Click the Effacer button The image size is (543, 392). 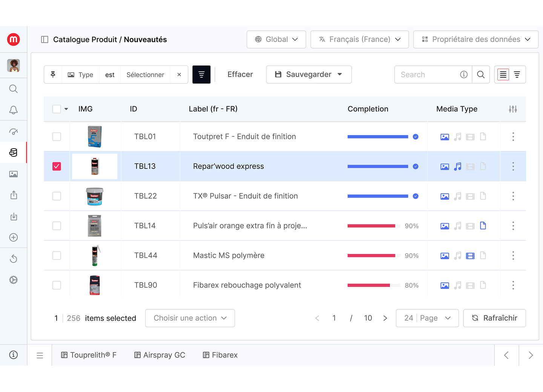pyautogui.click(x=240, y=75)
